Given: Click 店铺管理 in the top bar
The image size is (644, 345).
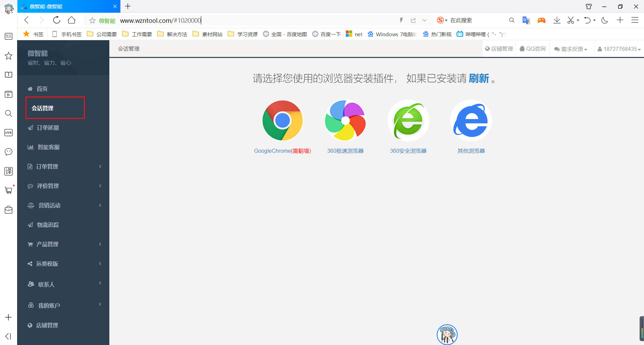Looking at the screenshot, I should click(499, 49).
